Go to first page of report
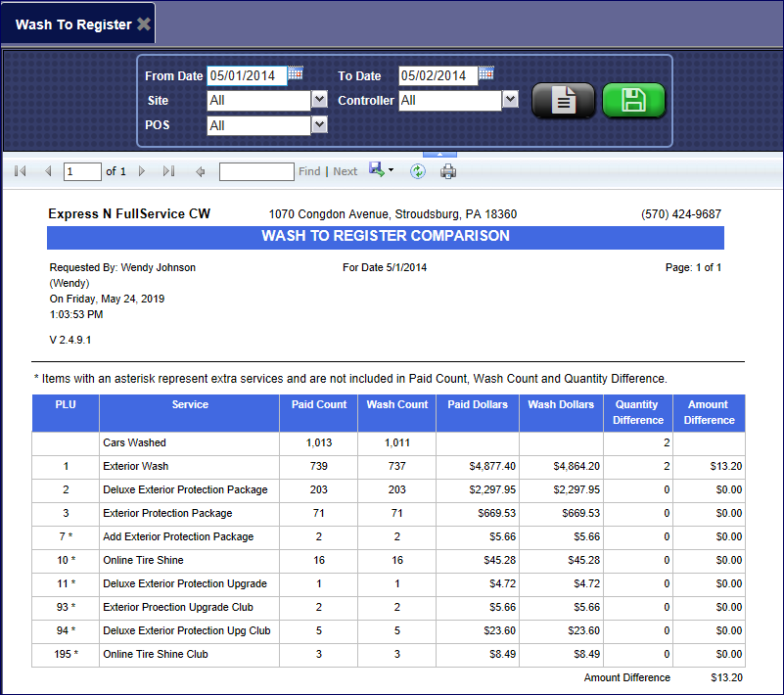 [21, 171]
